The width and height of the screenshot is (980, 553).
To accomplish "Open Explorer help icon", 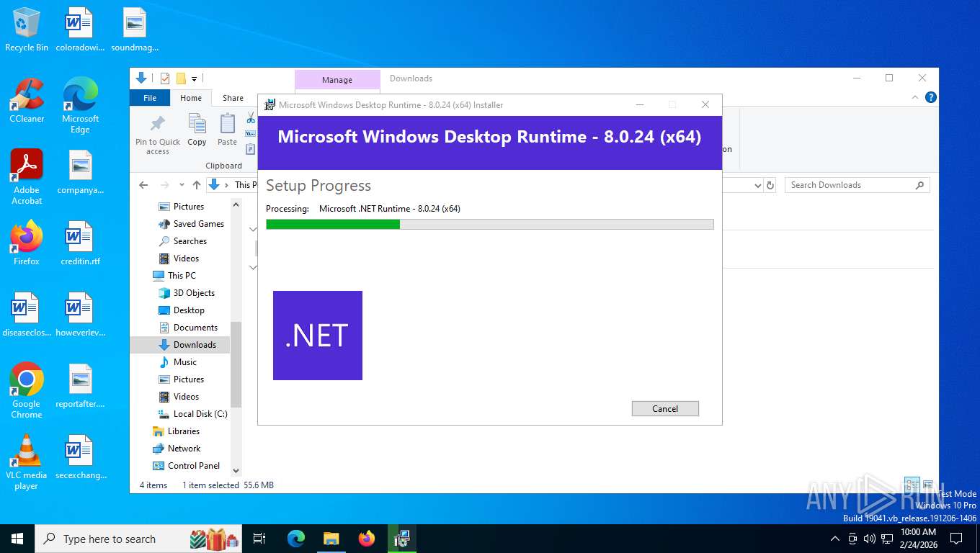I will (930, 97).
